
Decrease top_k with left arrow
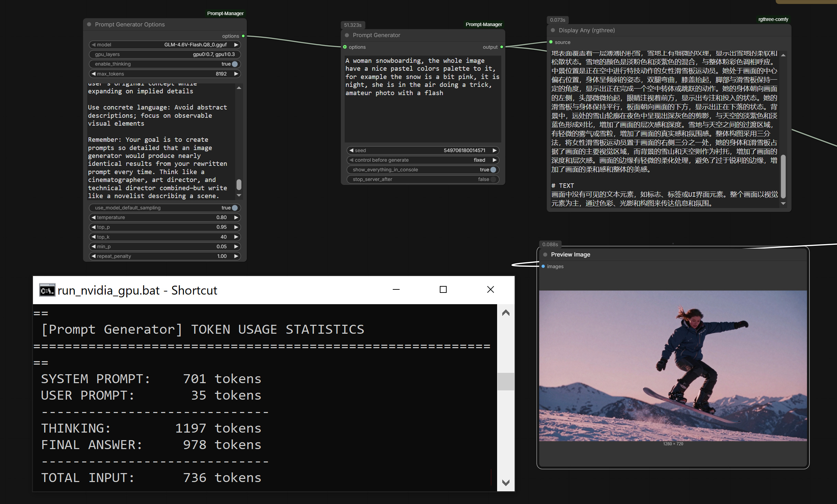pyautogui.click(x=93, y=237)
